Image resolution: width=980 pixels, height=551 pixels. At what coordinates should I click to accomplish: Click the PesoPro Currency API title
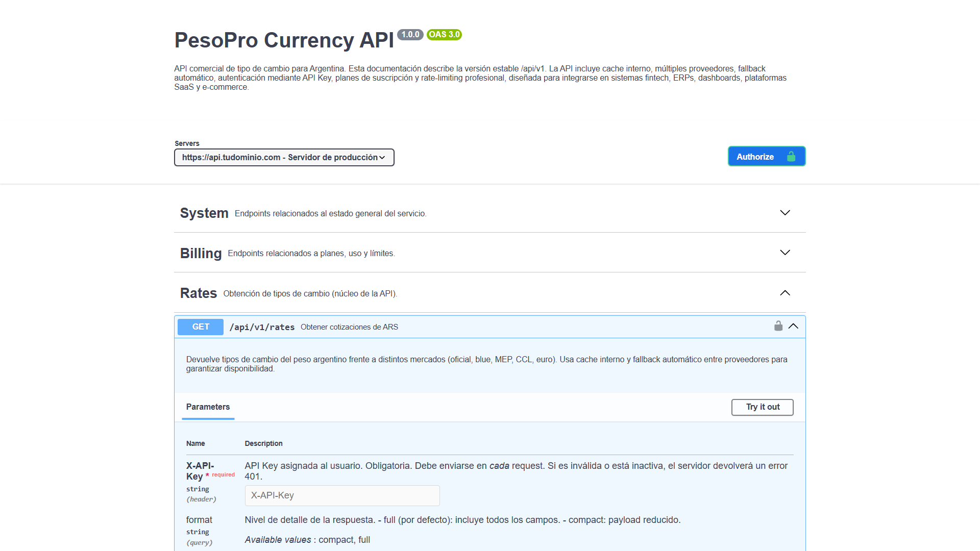click(x=284, y=40)
